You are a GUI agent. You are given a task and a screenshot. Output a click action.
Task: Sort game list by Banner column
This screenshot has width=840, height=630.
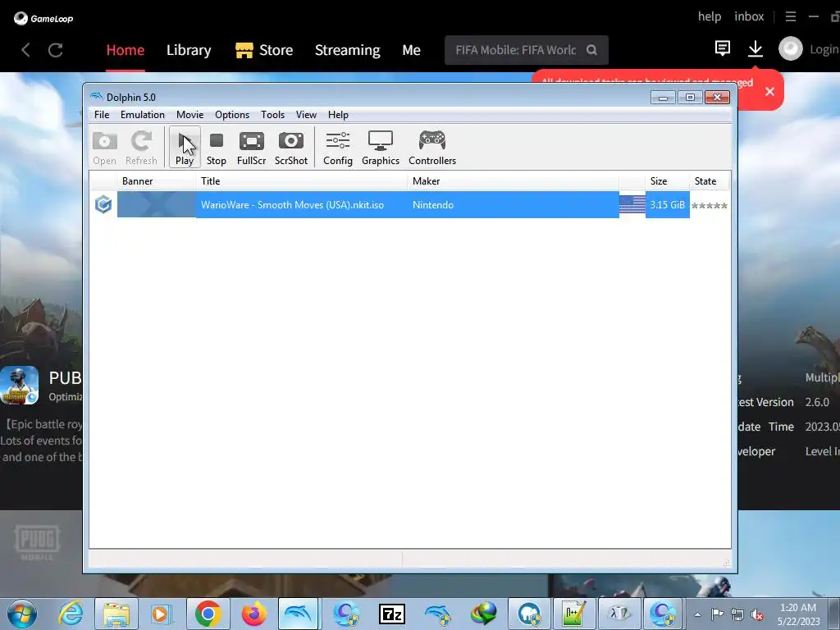(157, 181)
